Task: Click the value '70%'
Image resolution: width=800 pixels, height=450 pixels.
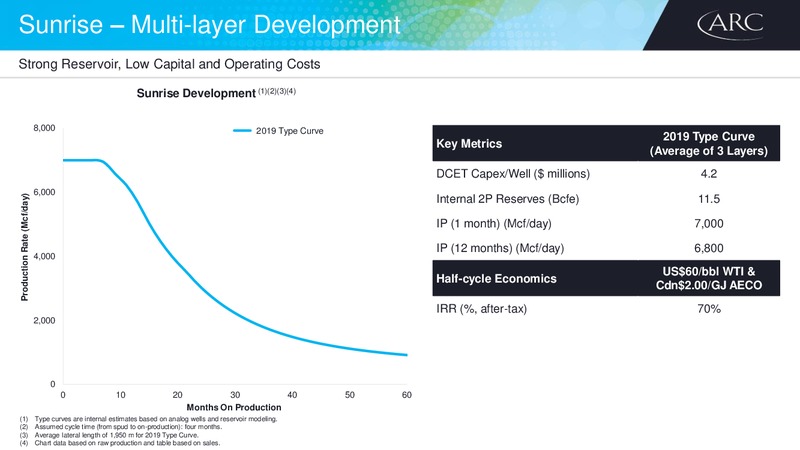Action: pyautogui.click(x=709, y=309)
